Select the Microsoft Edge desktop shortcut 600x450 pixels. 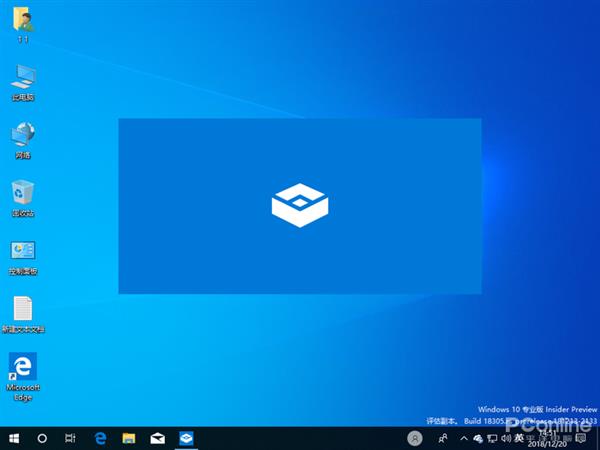click(23, 377)
